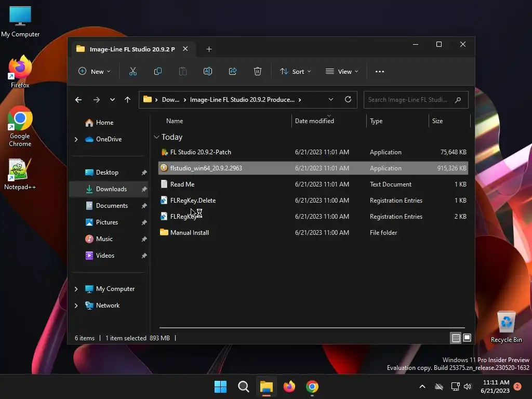Click Firefox in the taskbar
Viewport: 532px width, 399px height.
pyautogui.click(x=289, y=387)
